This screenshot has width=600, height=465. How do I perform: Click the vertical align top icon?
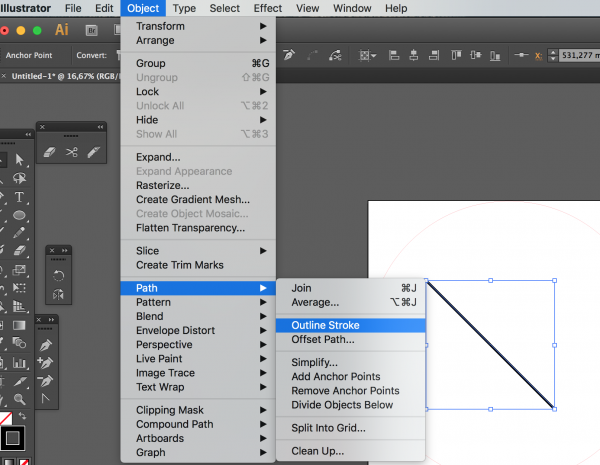click(x=456, y=55)
